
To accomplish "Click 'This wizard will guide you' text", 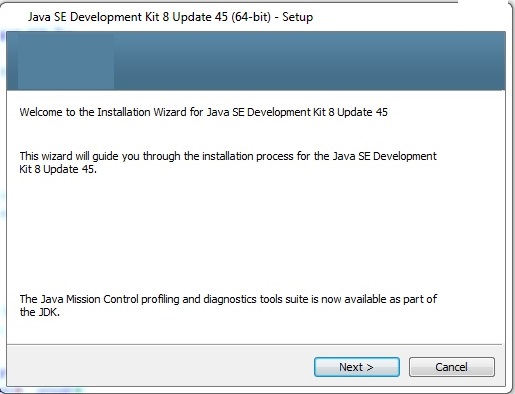I will point(80,156).
